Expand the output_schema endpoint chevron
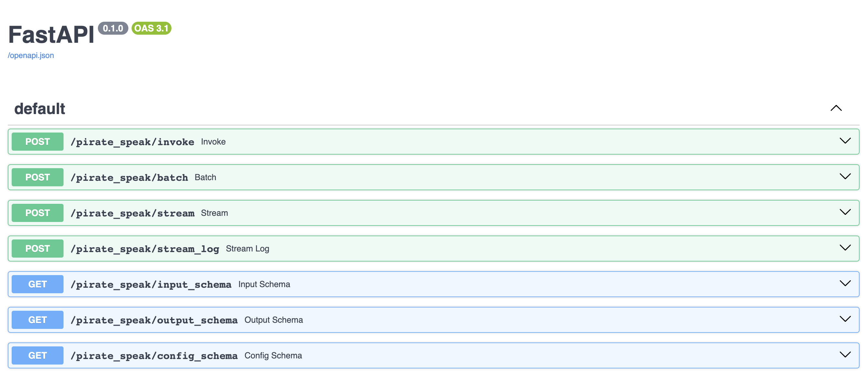868x383 pixels. point(845,319)
